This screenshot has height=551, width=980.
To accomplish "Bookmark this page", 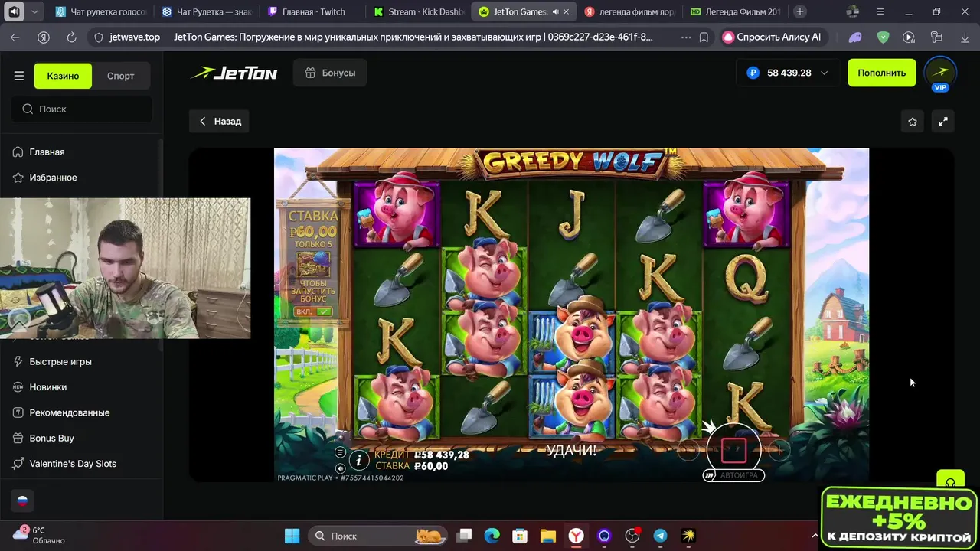I will pyautogui.click(x=704, y=37).
